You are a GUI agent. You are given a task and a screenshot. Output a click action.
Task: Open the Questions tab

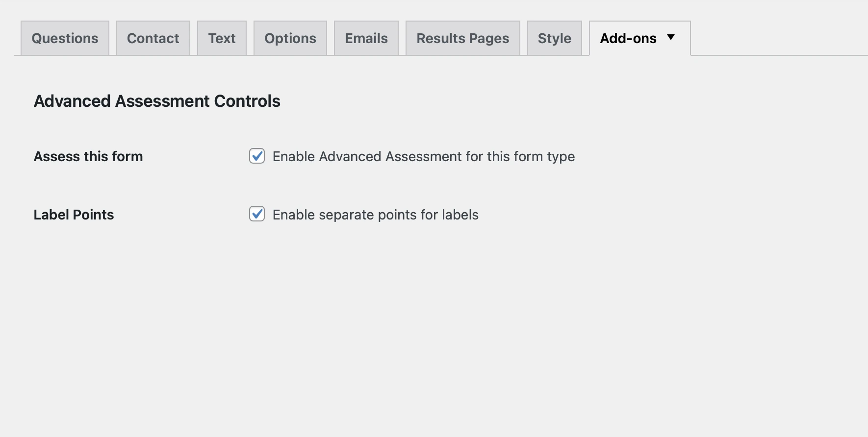[65, 38]
